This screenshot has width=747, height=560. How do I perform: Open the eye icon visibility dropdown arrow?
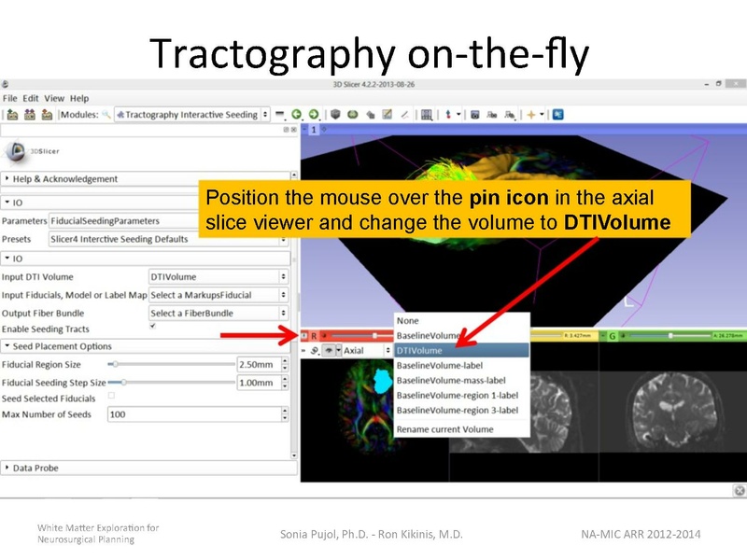[338, 351]
